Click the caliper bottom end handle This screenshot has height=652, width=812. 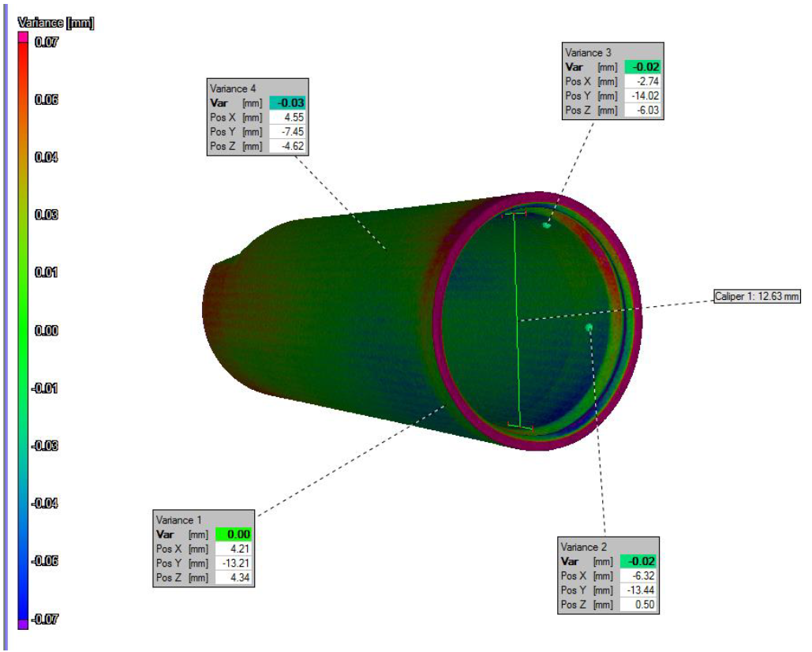click(x=521, y=427)
